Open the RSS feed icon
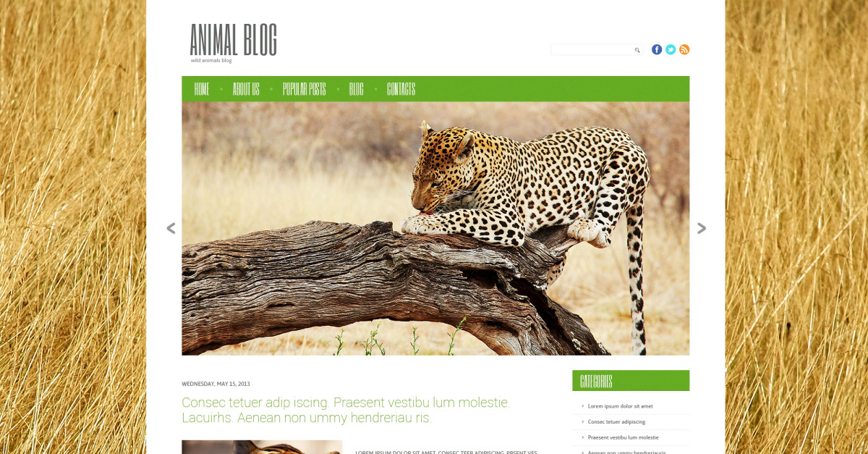The width and height of the screenshot is (868, 454). [x=684, y=49]
